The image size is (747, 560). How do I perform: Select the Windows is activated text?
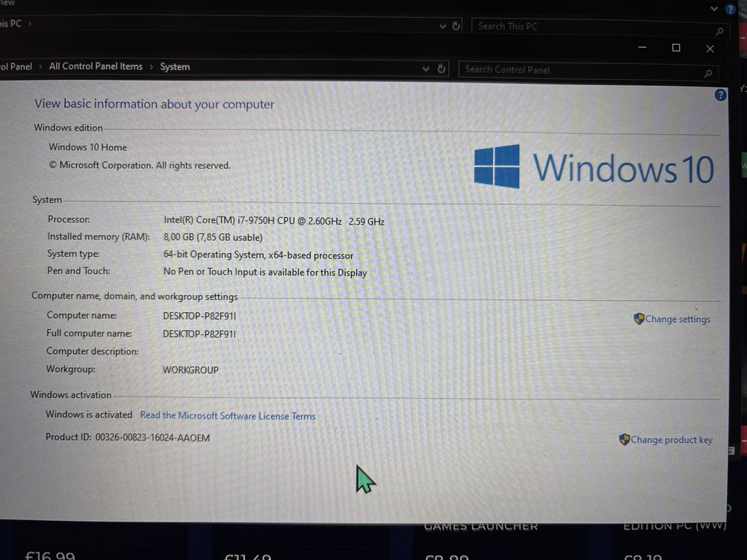pos(89,414)
